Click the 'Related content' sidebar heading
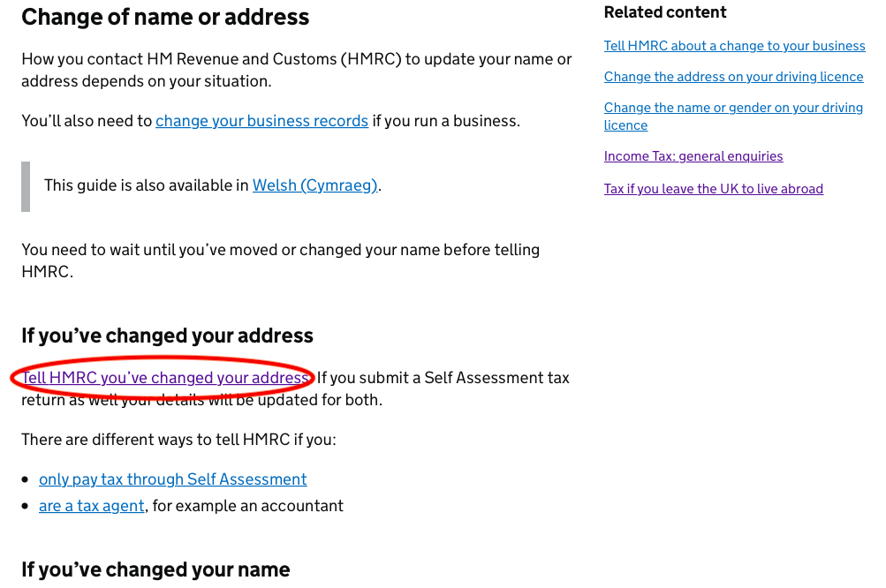 point(665,11)
